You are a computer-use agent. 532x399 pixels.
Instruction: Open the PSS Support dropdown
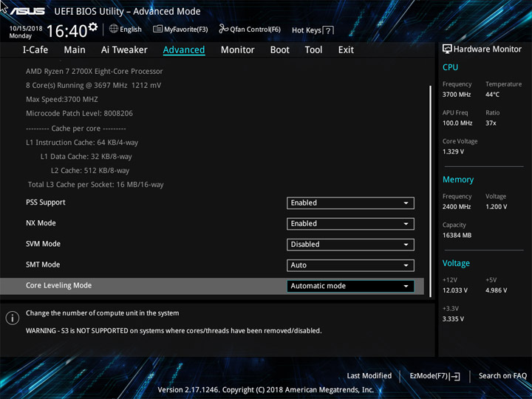coord(350,203)
